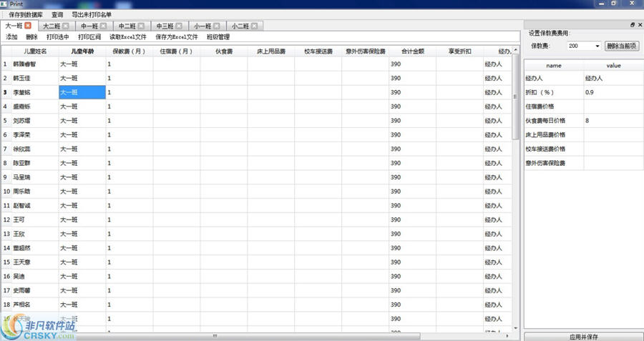Click the empty 住宿费价格 value cell
The image size is (644, 341).
[x=614, y=107]
